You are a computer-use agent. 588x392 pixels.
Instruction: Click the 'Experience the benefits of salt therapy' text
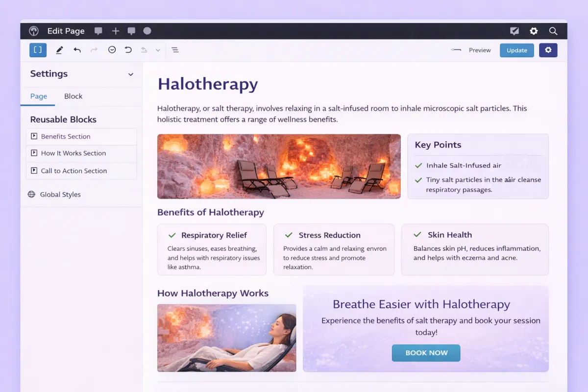click(431, 326)
